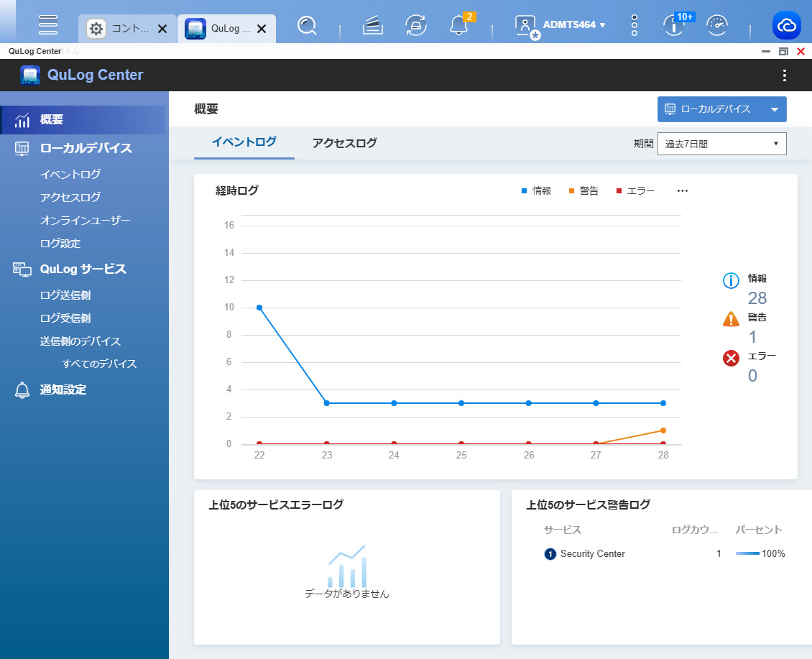Viewport: 812px width, 659px height.
Task: Click the エラー count value 0
Action: point(752,376)
